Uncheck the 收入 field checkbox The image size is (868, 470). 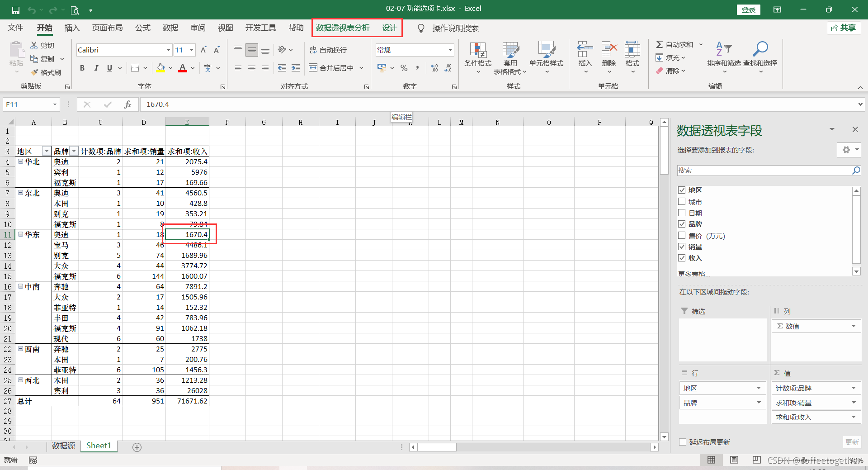682,258
